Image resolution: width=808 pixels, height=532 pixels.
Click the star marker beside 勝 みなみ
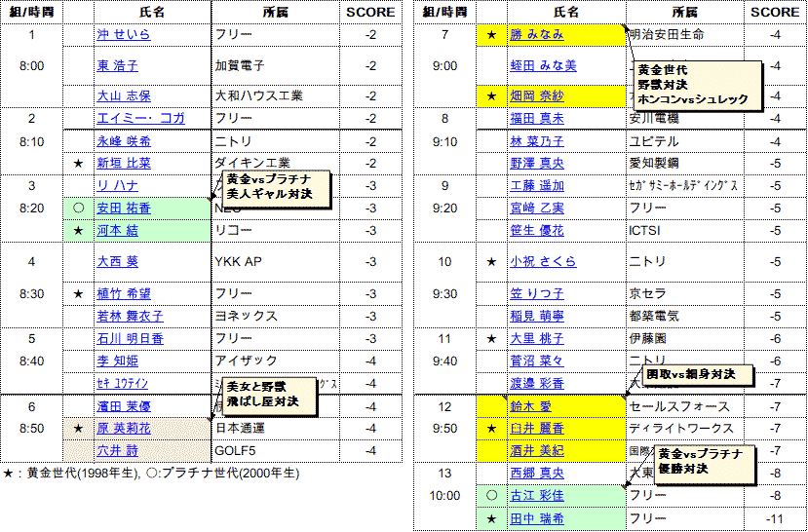tap(492, 35)
